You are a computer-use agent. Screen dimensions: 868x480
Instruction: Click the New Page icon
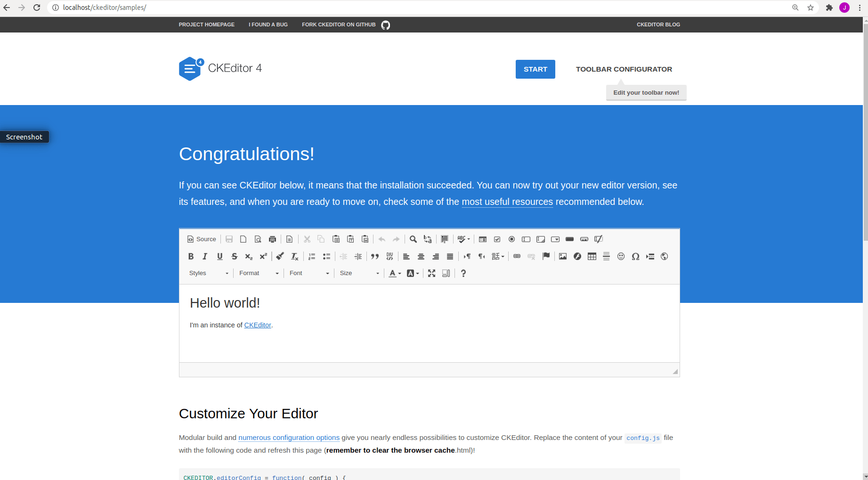point(243,239)
